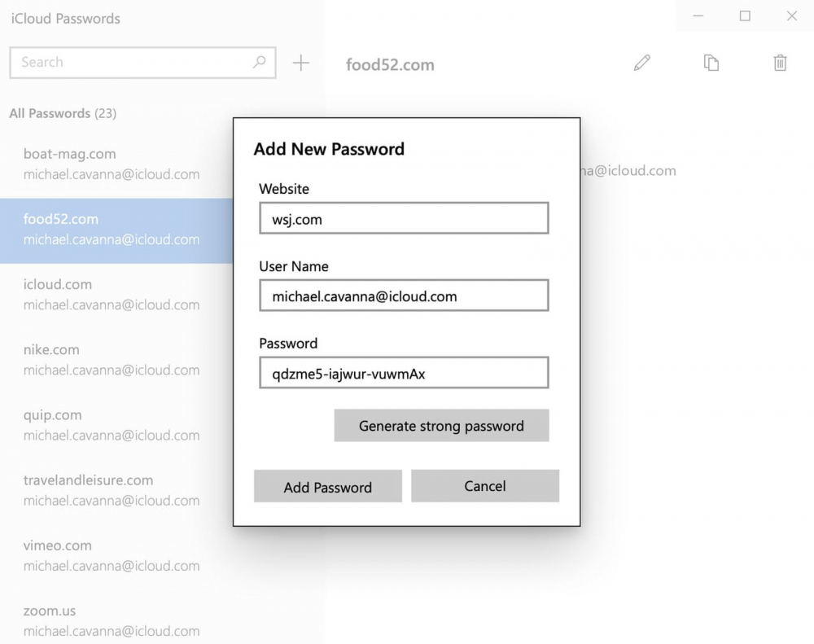Click the Add Password button
This screenshot has height=644, width=814.
click(x=328, y=486)
